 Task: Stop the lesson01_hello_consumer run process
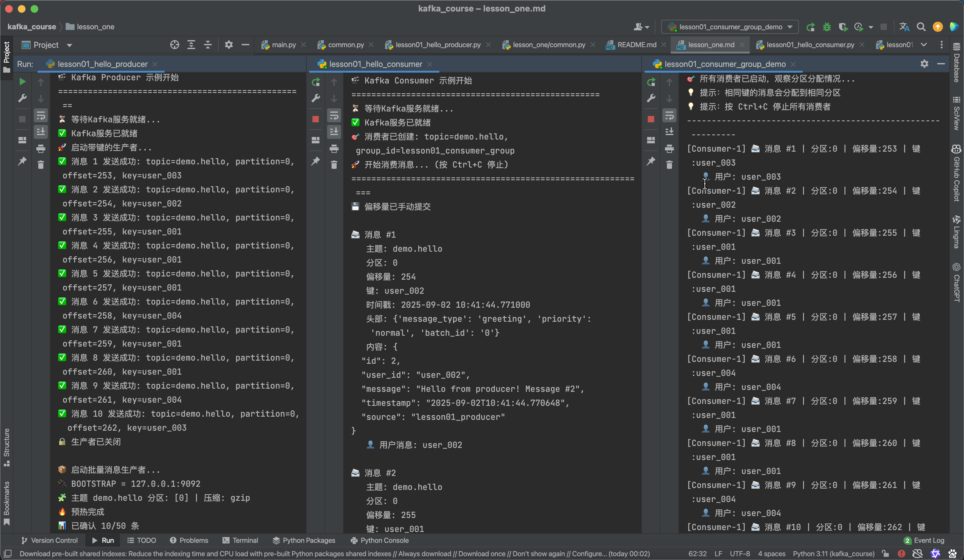pyautogui.click(x=316, y=119)
